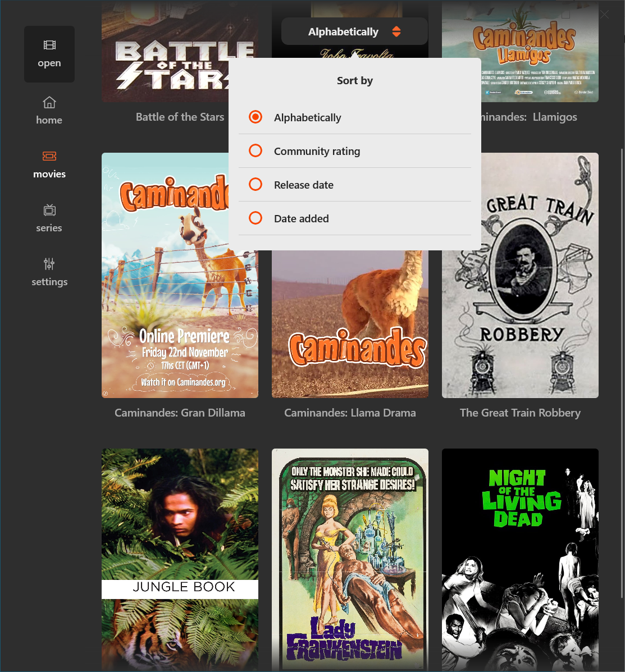Click 'The Great Train Robbery' title text

[x=520, y=413]
